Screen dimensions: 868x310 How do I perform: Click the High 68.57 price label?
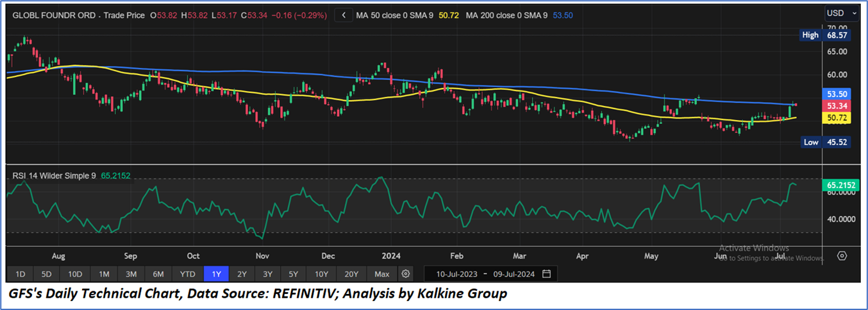click(826, 35)
